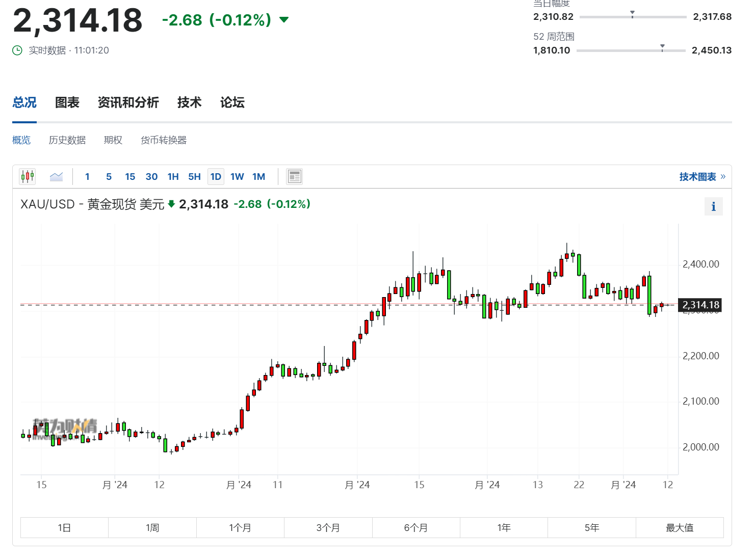Choose the 1M chart interval
Screen dimensions: 754x560
coord(258,177)
